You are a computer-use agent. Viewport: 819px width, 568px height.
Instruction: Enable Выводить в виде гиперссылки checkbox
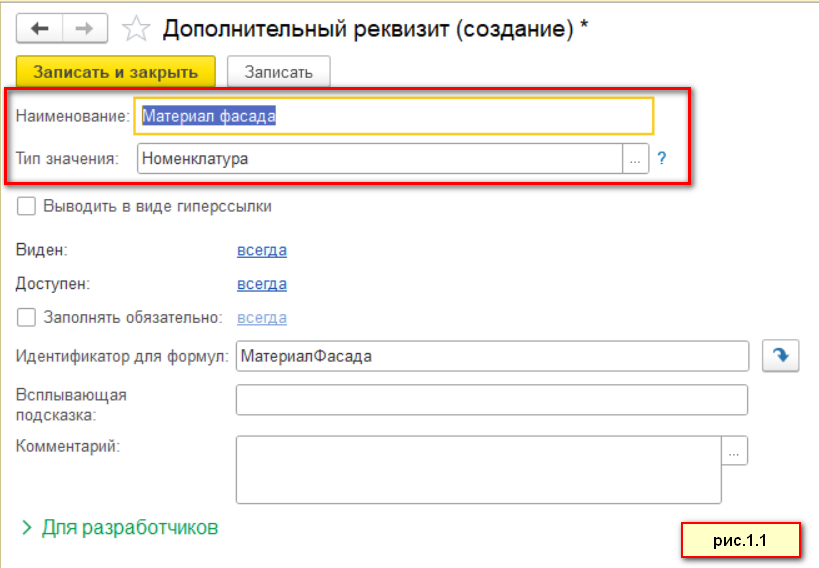point(26,206)
